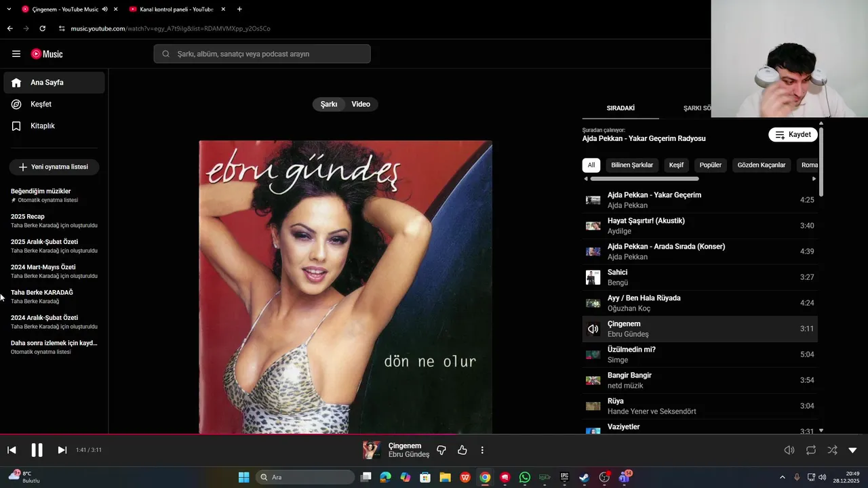
Task: Skip to previous track
Action: click(x=12, y=450)
